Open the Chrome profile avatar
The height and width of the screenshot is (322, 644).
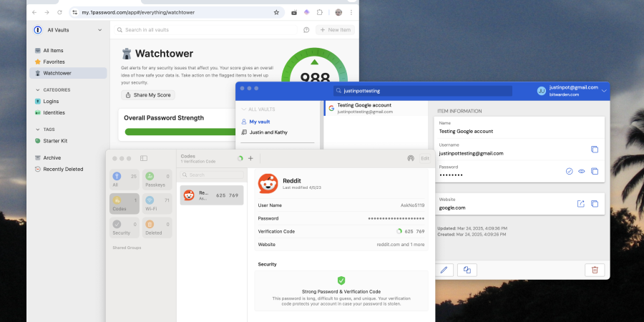point(338,12)
